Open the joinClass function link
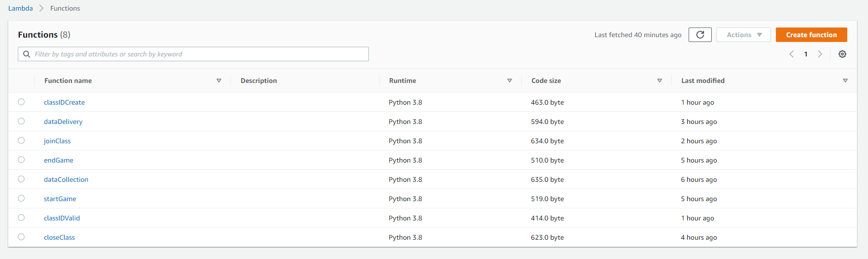868x259 pixels. 57,141
